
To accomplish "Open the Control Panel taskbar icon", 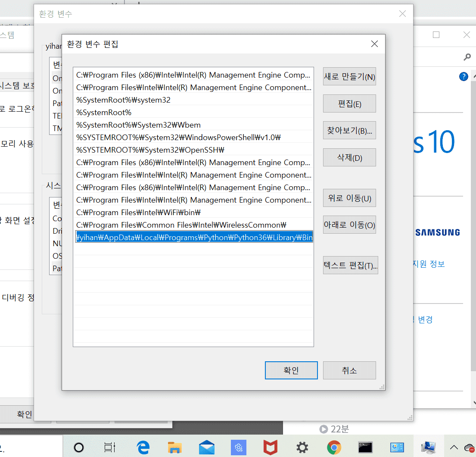I will coord(397,447).
